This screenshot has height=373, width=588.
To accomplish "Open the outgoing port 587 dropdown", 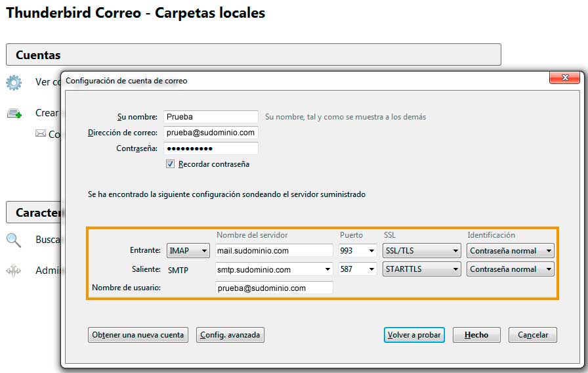I will point(371,269).
